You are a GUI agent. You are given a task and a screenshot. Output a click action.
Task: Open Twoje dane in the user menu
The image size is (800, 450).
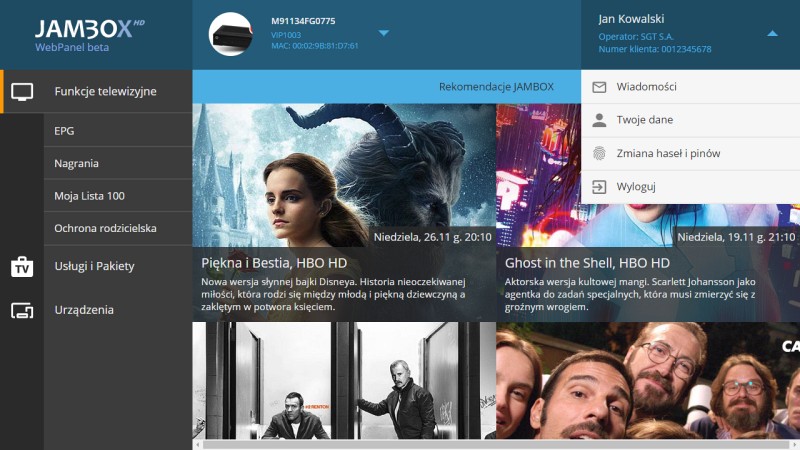690,120
